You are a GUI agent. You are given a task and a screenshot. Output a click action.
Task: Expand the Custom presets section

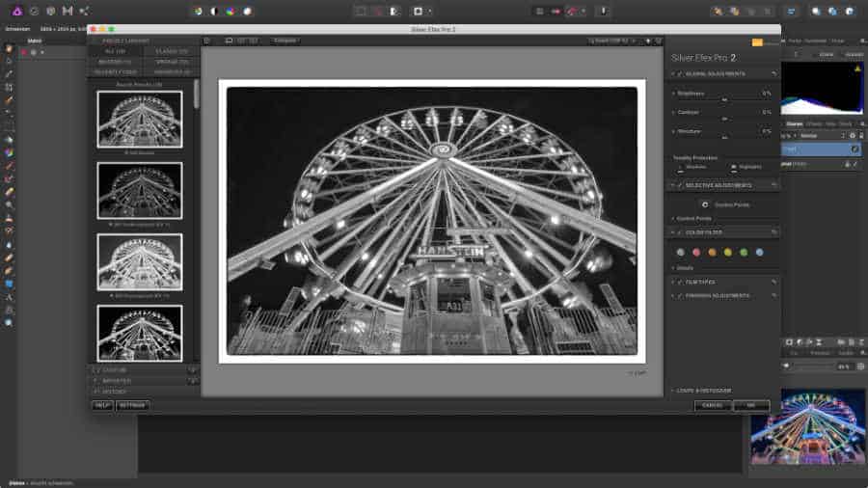tap(95, 370)
